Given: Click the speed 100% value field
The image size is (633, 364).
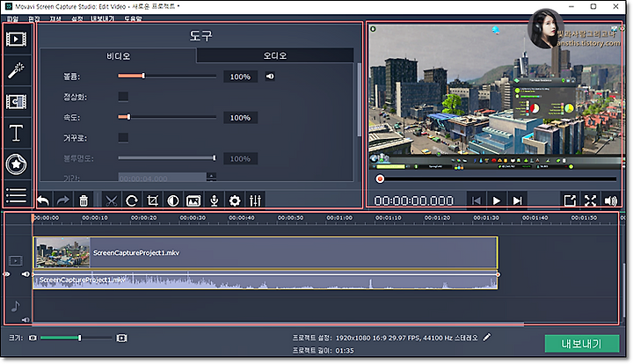Looking at the screenshot, I should point(240,118).
